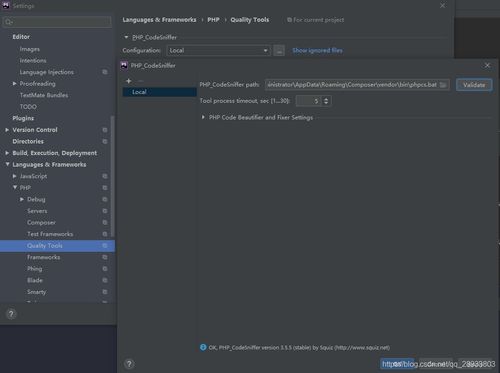Screen dimensions: 500x373
Task: Click the project-level icon beside Version Control
Action: (x=105, y=130)
